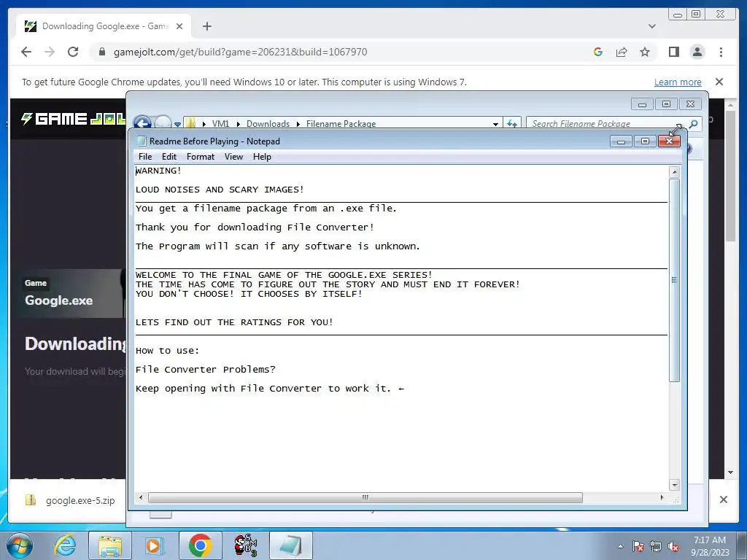This screenshot has width=747, height=560.
Task: Open the Mario game taskbar icon
Action: (x=245, y=545)
